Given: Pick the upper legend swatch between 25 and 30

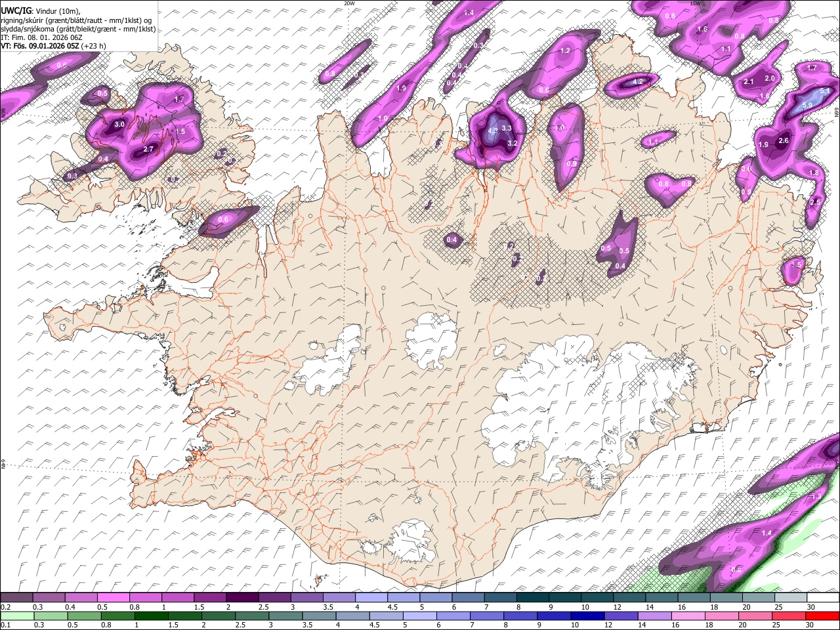Looking at the screenshot, I should point(791,598).
